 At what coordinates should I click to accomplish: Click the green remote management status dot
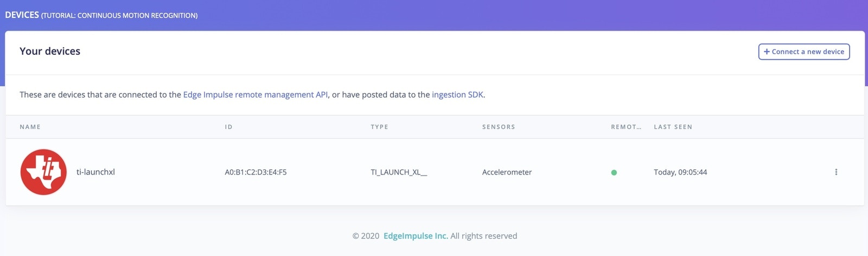[614, 172]
